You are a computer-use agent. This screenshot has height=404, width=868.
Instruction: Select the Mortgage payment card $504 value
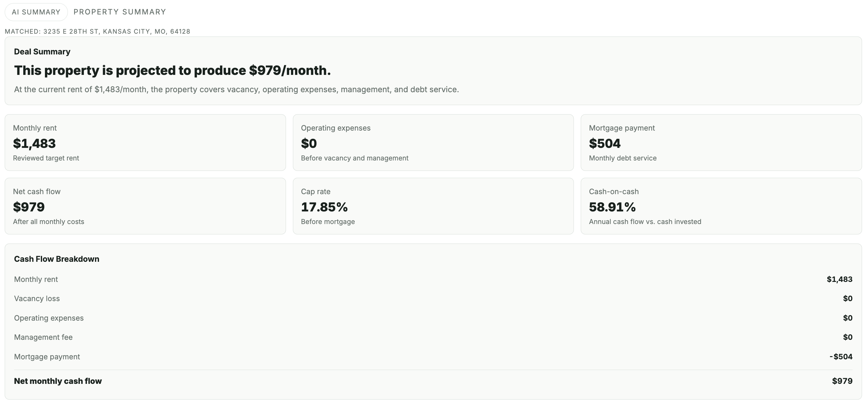click(x=605, y=143)
